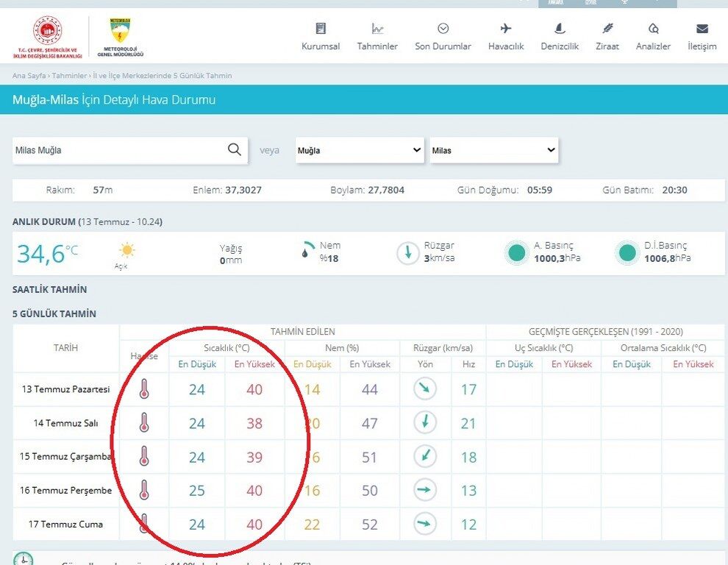This screenshot has width=728, height=565.
Task: Click the search magnifier icon
Action: point(235,149)
